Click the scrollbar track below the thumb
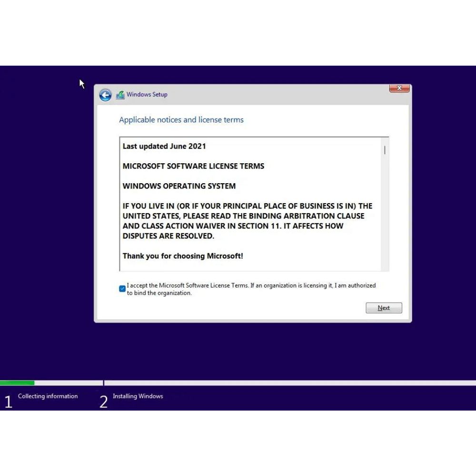The height and width of the screenshot is (476, 476). pyautogui.click(x=384, y=214)
